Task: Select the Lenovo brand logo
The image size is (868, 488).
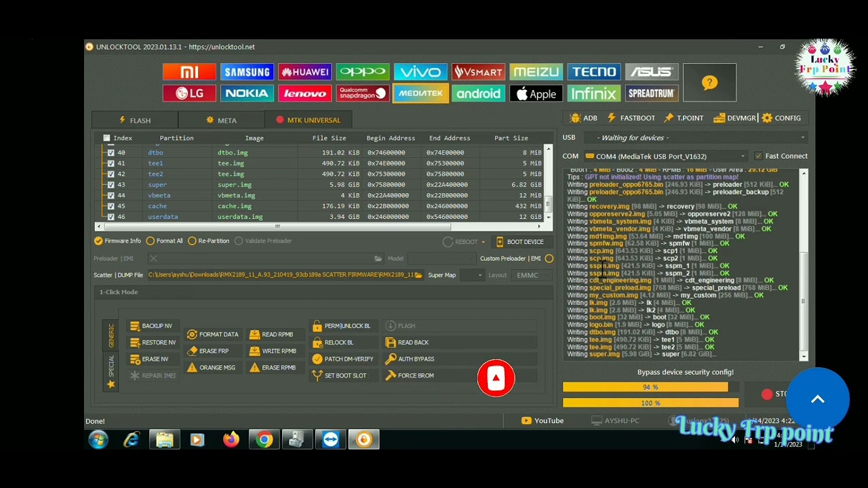Action: point(304,94)
